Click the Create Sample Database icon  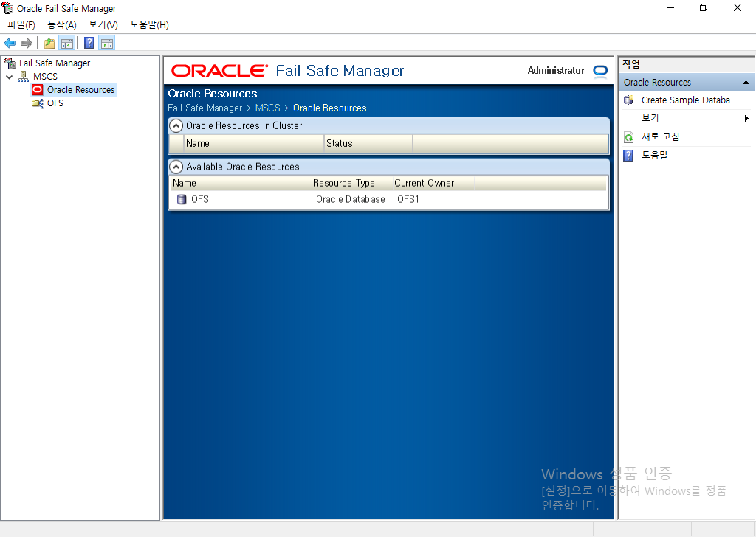click(629, 100)
